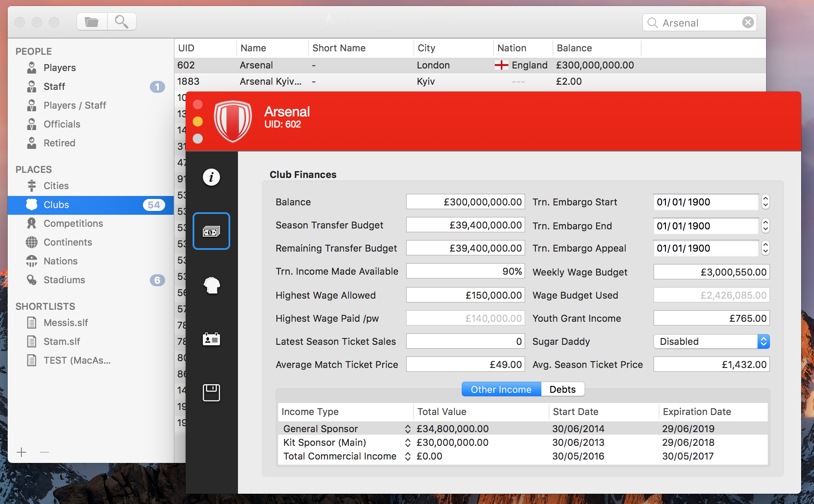814x504 pixels.
Task: Sort table by Nation column
Action: (523, 48)
